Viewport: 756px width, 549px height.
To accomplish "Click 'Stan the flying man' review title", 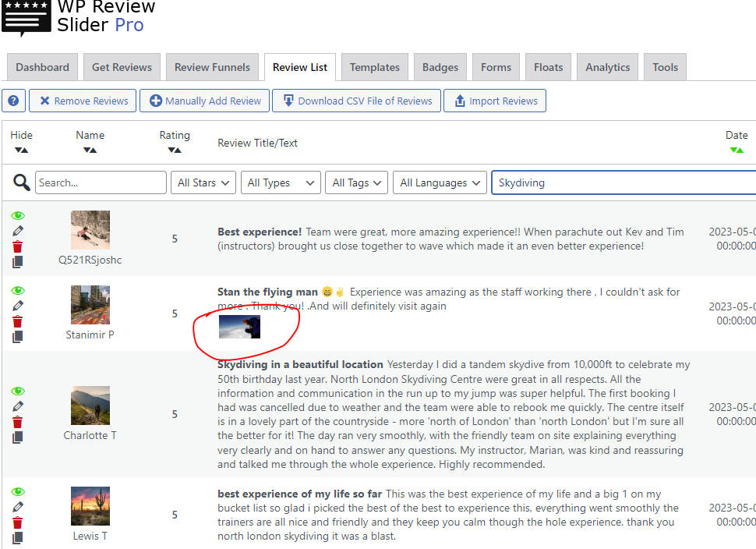I will coord(267,292).
